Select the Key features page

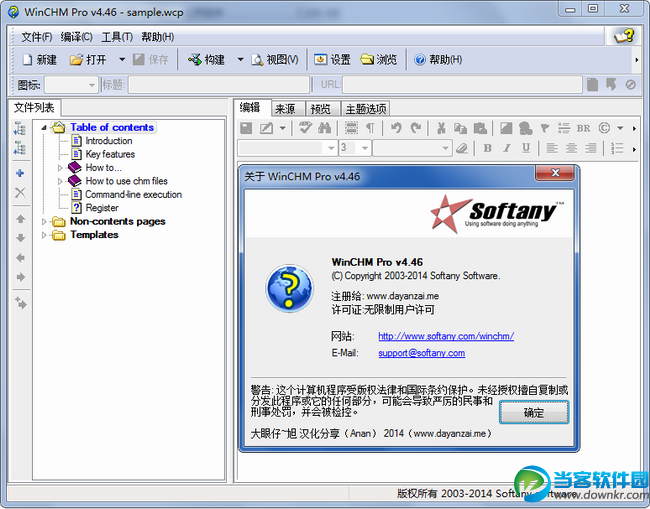click(110, 154)
